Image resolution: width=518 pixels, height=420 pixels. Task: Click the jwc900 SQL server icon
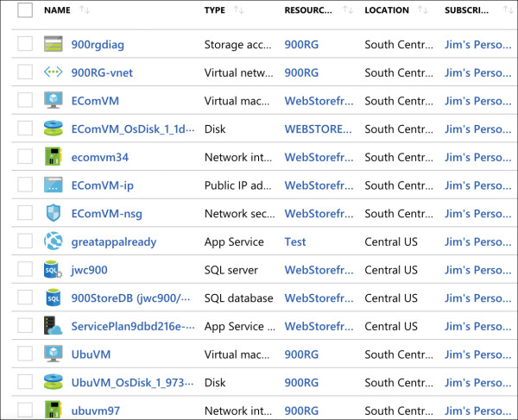(x=54, y=269)
